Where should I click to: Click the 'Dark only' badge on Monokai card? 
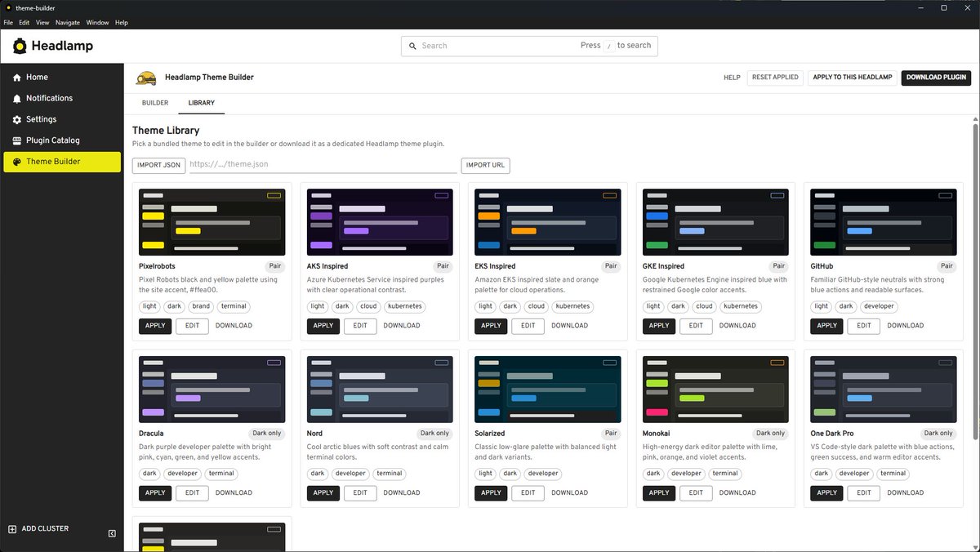(771, 434)
